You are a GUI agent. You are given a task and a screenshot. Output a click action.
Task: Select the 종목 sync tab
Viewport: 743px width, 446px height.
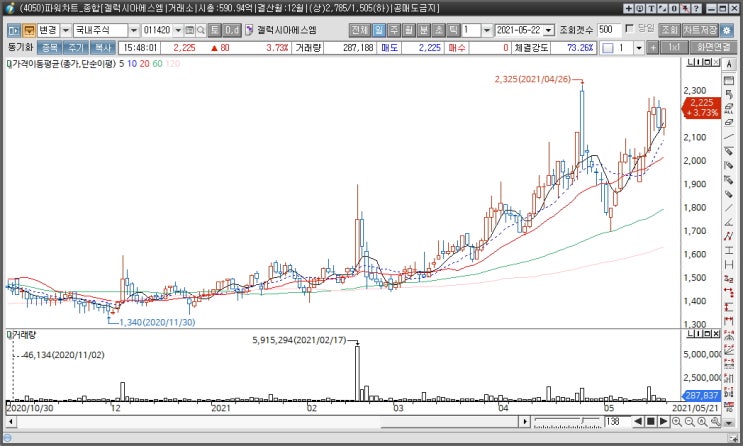click(x=49, y=47)
